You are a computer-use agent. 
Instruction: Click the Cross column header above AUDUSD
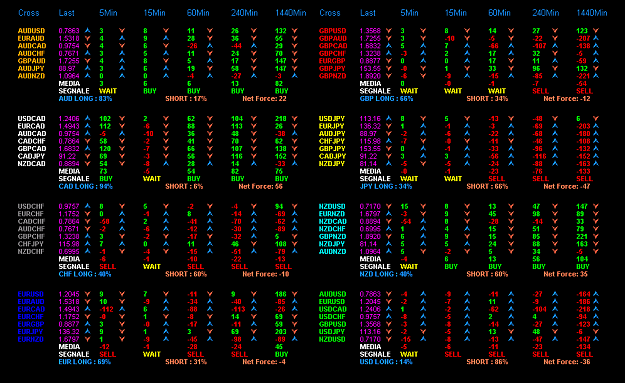[29, 13]
